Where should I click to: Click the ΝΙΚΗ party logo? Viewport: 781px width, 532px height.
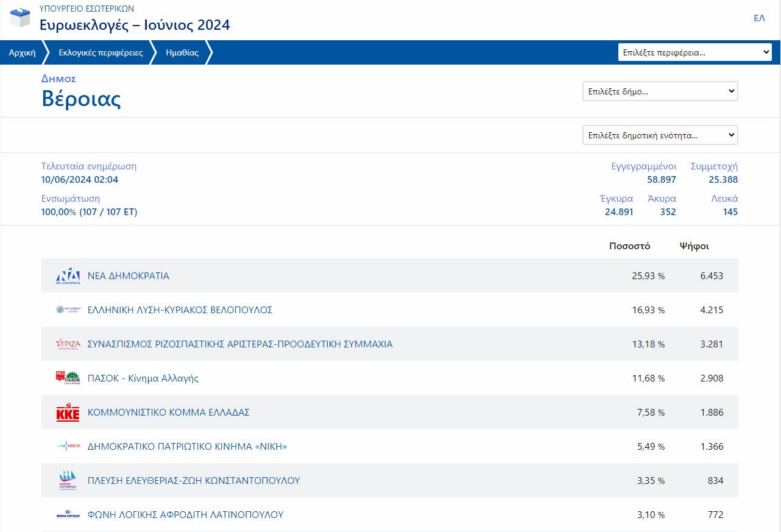tap(68, 447)
